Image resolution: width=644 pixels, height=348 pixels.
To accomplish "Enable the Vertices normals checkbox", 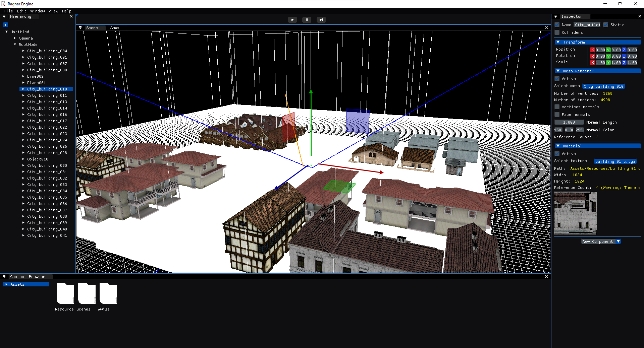I will tap(557, 107).
